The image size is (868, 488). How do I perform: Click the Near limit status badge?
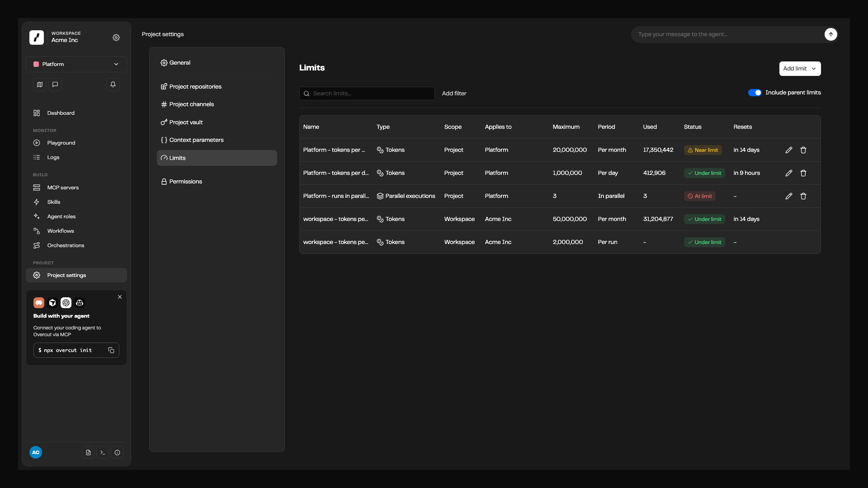point(703,150)
